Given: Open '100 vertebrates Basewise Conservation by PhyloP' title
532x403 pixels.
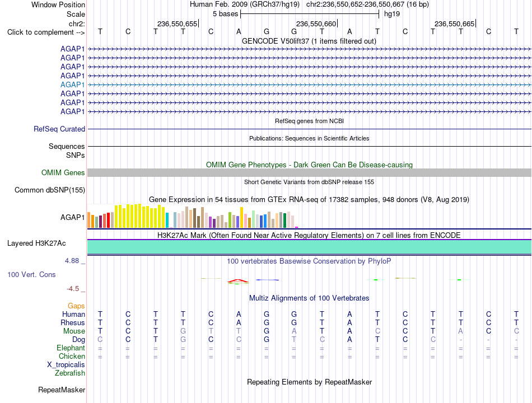Looking at the screenshot, I should 309,261.
